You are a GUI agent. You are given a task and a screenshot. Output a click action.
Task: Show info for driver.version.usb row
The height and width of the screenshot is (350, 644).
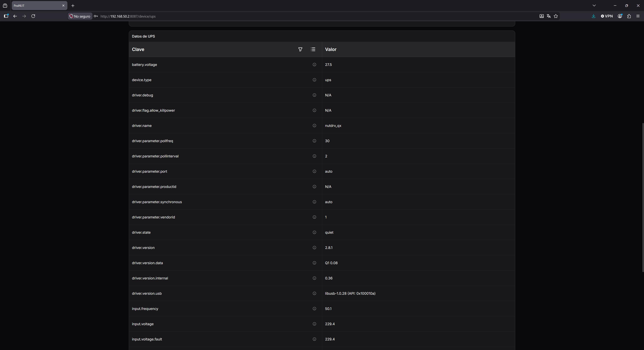314,293
